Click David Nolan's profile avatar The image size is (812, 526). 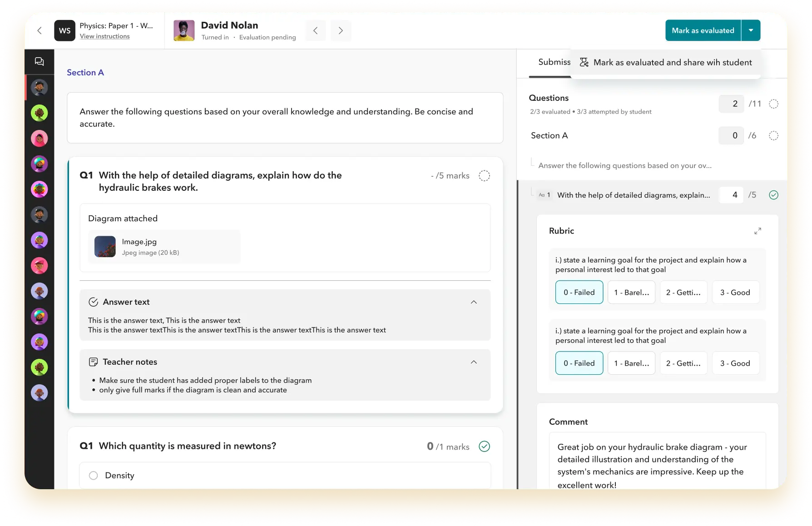coord(184,30)
